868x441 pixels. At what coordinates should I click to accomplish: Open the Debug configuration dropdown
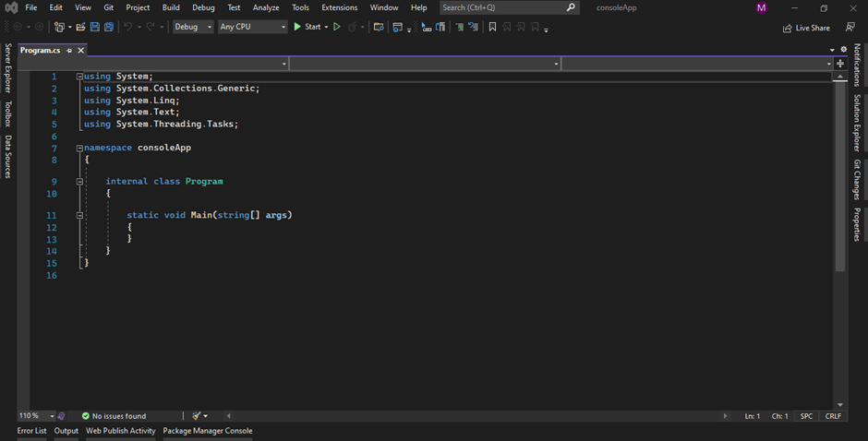tap(192, 27)
